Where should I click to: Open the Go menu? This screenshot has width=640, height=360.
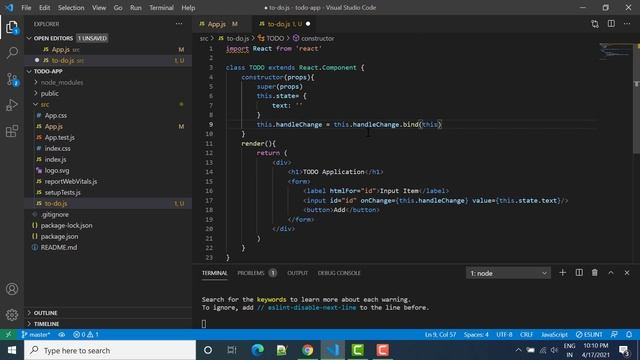(x=118, y=7)
